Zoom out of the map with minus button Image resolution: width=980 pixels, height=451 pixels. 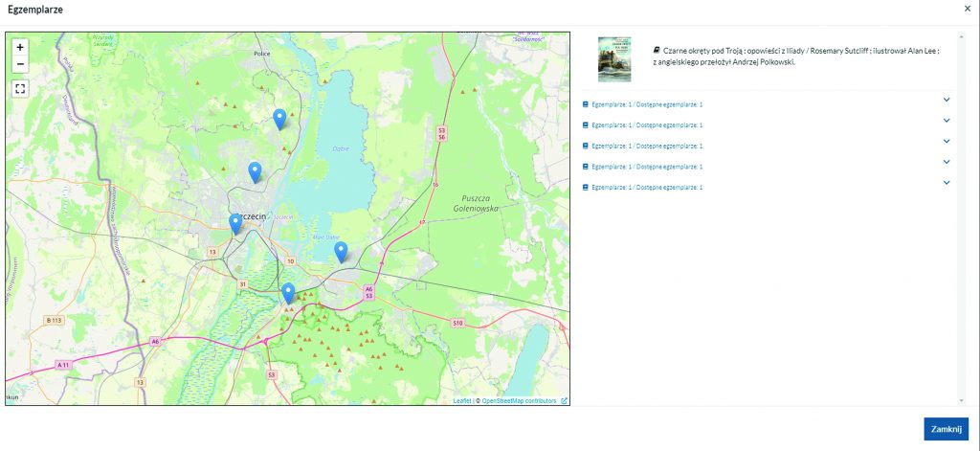20,64
